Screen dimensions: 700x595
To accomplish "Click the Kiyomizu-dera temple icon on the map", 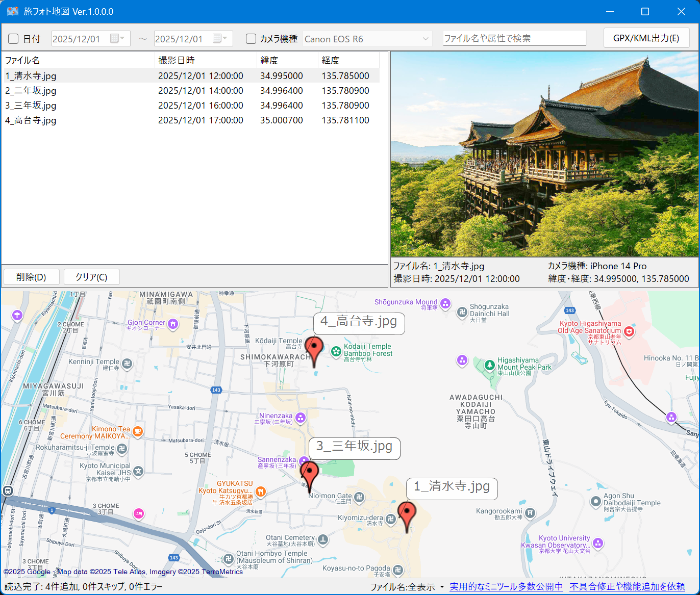I will (x=391, y=519).
